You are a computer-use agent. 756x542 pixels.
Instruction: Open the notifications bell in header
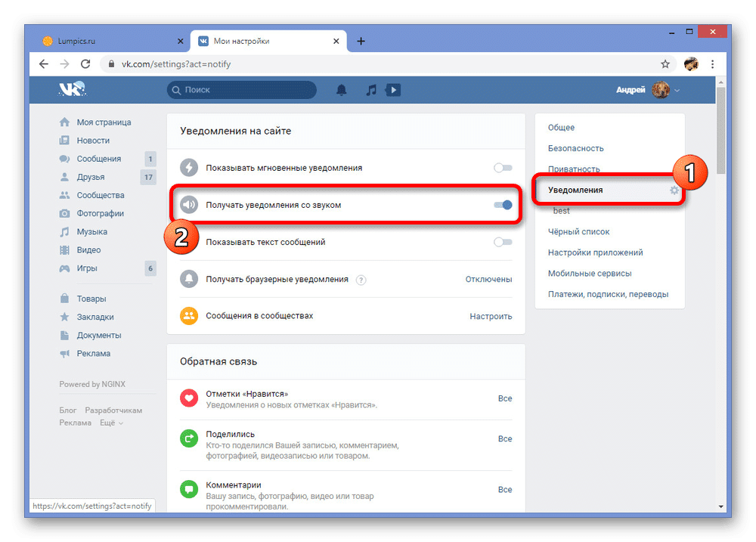click(x=342, y=90)
